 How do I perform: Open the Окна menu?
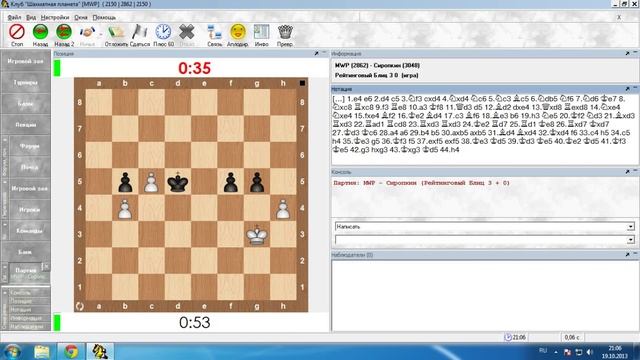(x=81, y=18)
